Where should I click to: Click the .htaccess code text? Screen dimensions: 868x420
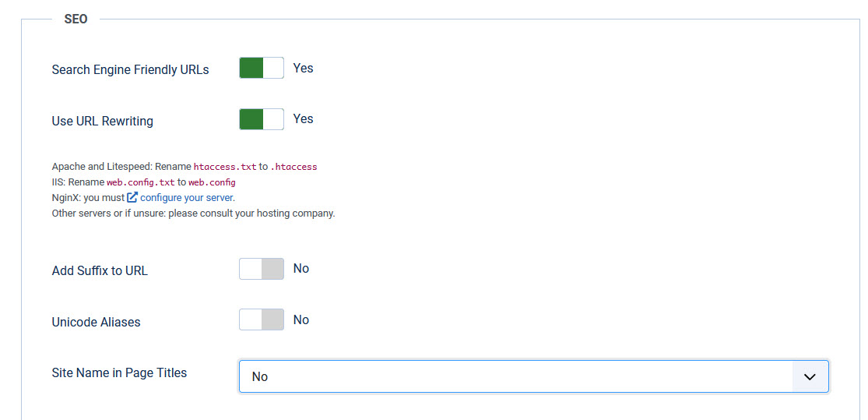coord(293,167)
